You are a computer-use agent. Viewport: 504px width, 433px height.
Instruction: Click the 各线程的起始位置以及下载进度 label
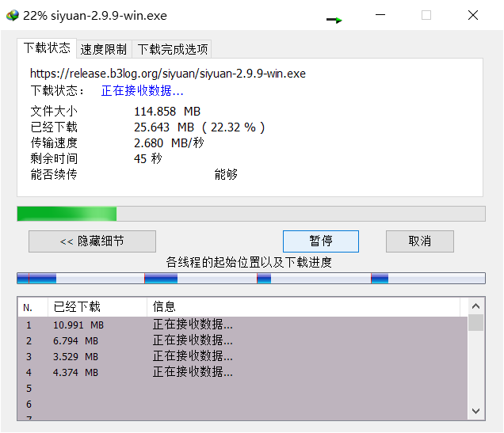click(249, 262)
